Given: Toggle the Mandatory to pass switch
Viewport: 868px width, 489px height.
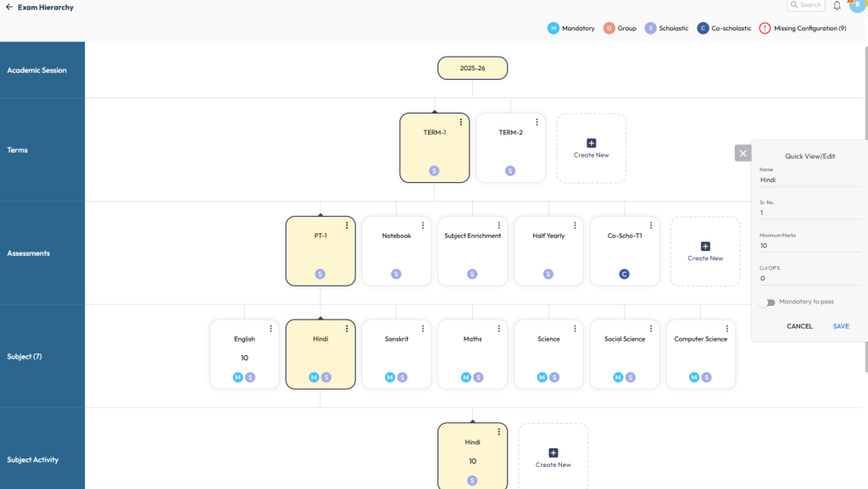Looking at the screenshot, I should (x=767, y=302).
